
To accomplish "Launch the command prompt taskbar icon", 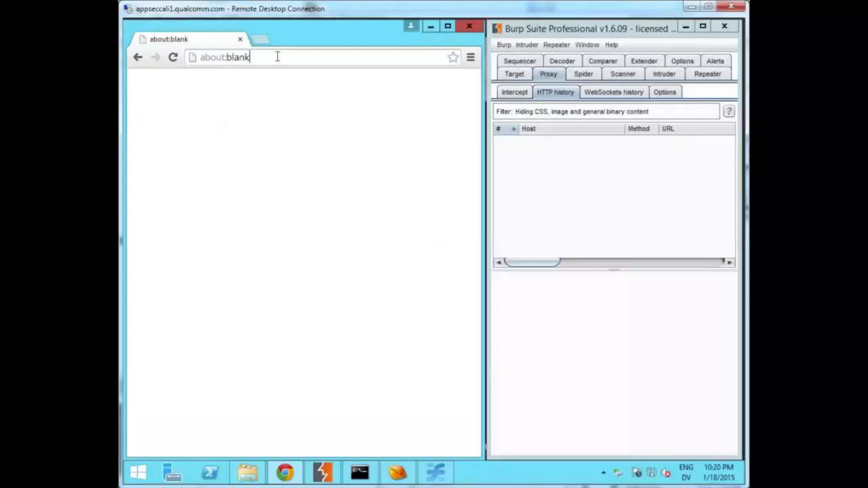I will 359,472.
